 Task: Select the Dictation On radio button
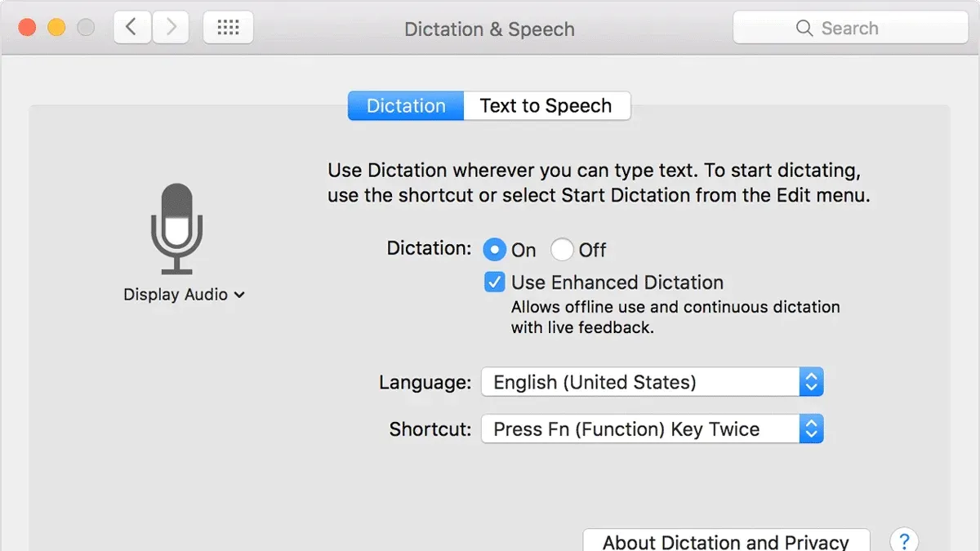coord(494,250)
